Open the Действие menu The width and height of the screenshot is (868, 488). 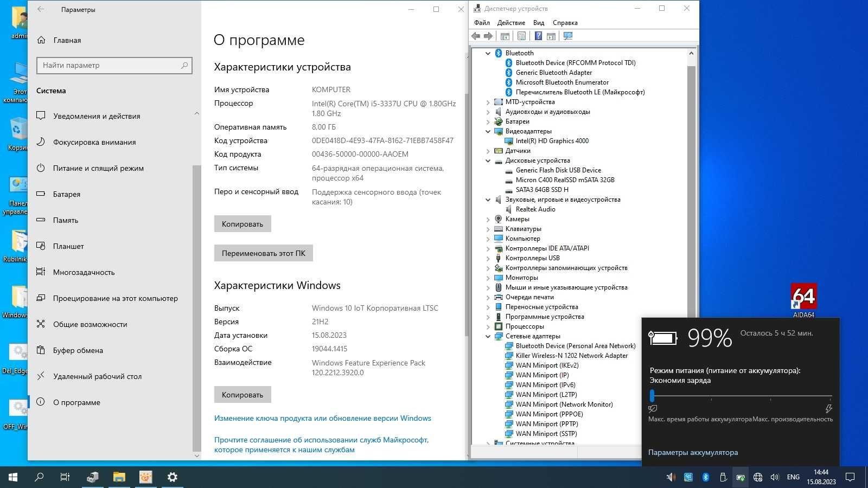(x=511, y=23)
